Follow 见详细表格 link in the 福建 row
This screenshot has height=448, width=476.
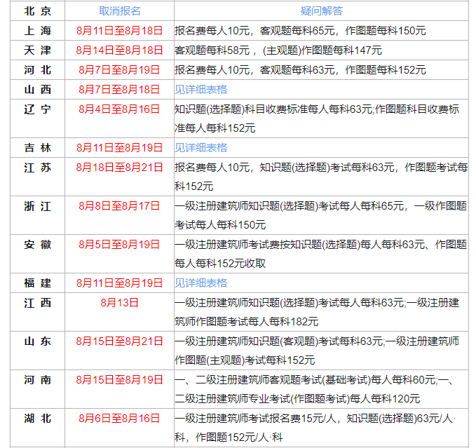[x=201, y=283]
